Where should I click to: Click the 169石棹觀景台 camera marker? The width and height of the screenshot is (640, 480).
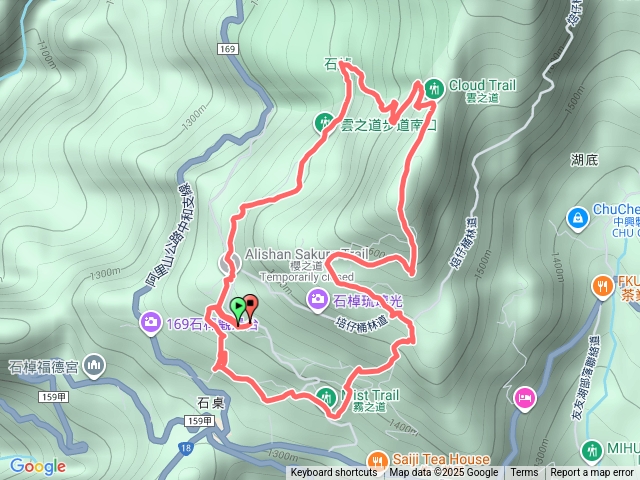coord(151,324)
